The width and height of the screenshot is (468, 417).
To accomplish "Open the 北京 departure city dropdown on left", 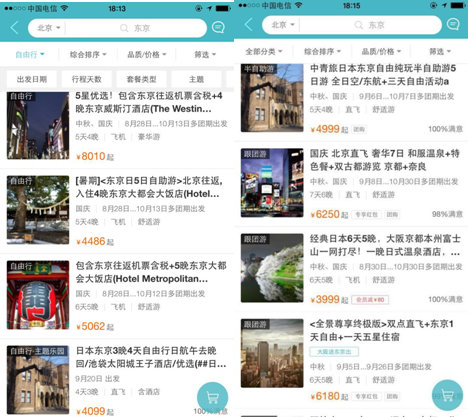I will (49, 28).
